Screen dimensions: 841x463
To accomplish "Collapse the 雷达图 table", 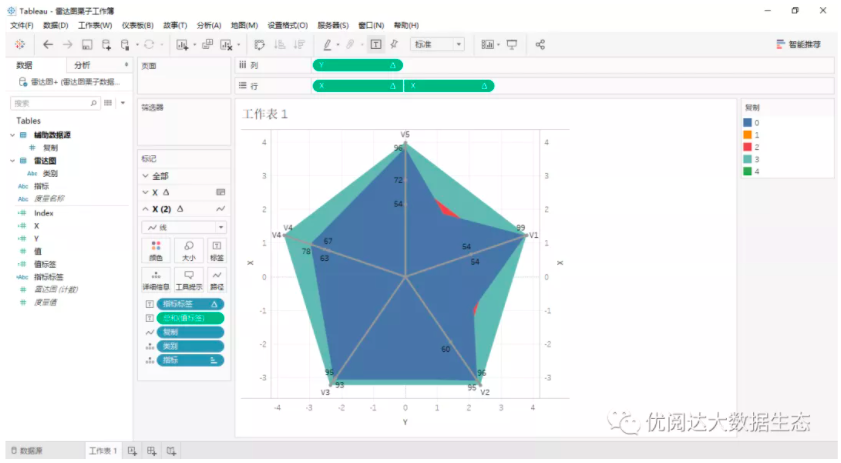I will point(12,160).
